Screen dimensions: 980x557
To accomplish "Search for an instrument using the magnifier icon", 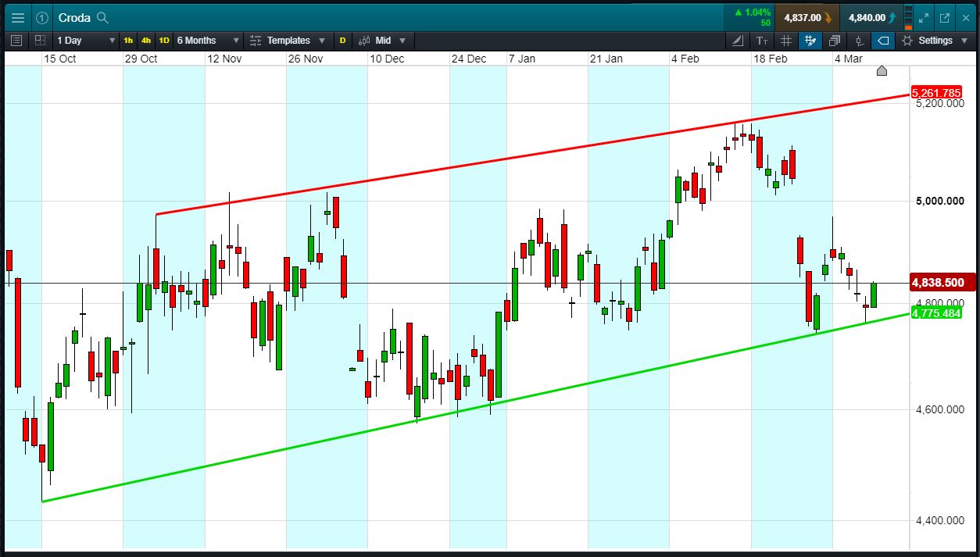I will pos(102,18).
